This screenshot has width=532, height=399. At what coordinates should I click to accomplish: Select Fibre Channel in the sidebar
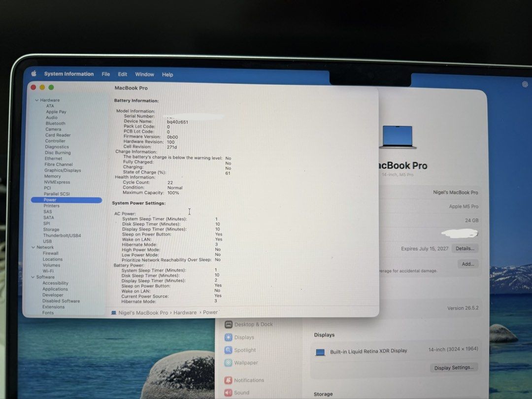58,165
